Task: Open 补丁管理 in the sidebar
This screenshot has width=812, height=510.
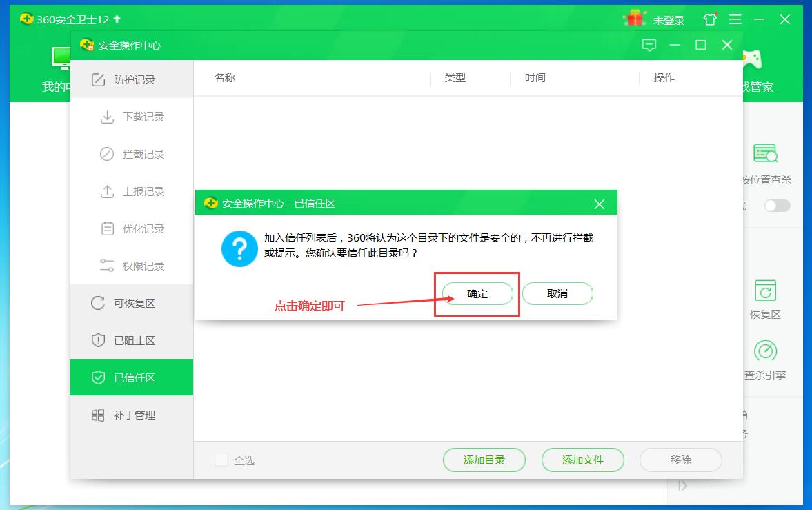Action: point(132,415)
